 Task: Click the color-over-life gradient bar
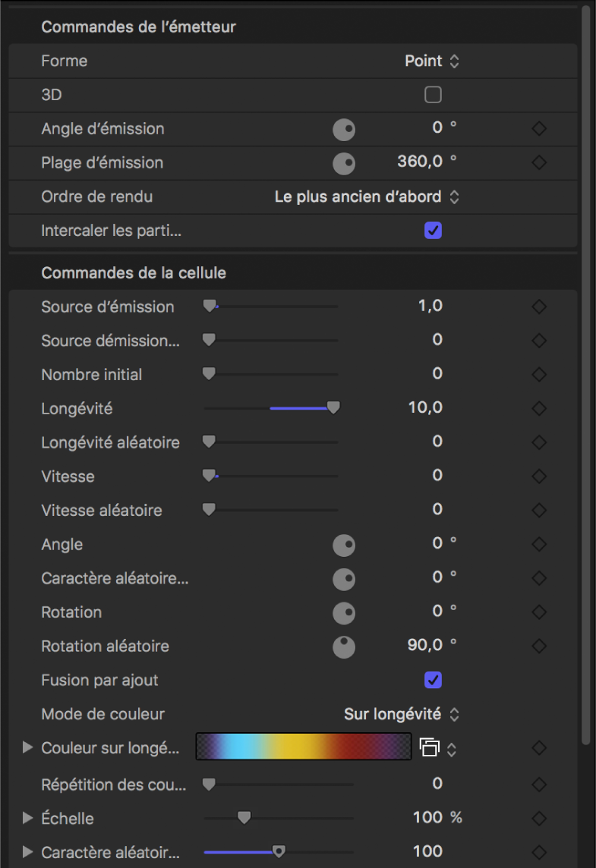click(304, 747)
